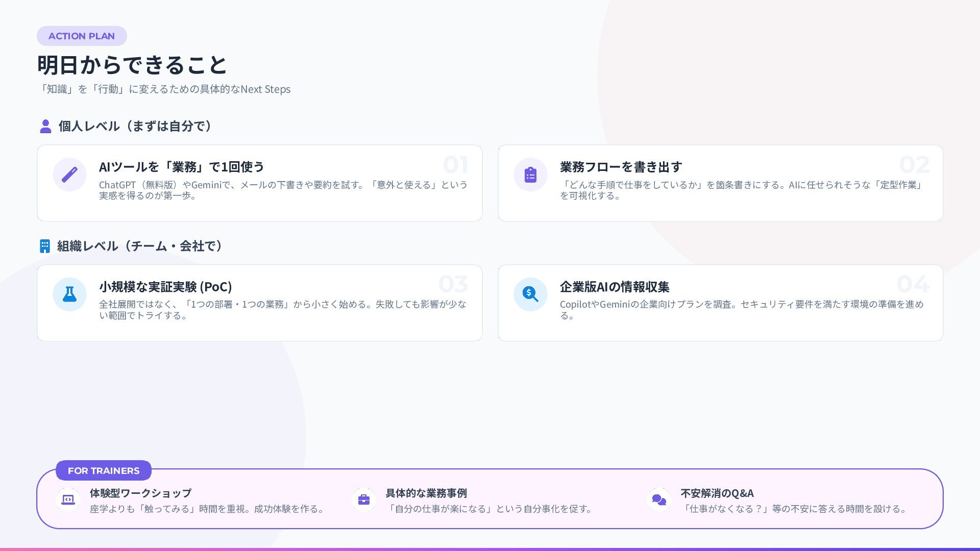Viewport: 980px width, 551px height.
Task: Click the 小規模な実証実験 (PoC) heading
Action: coord(165,287)
